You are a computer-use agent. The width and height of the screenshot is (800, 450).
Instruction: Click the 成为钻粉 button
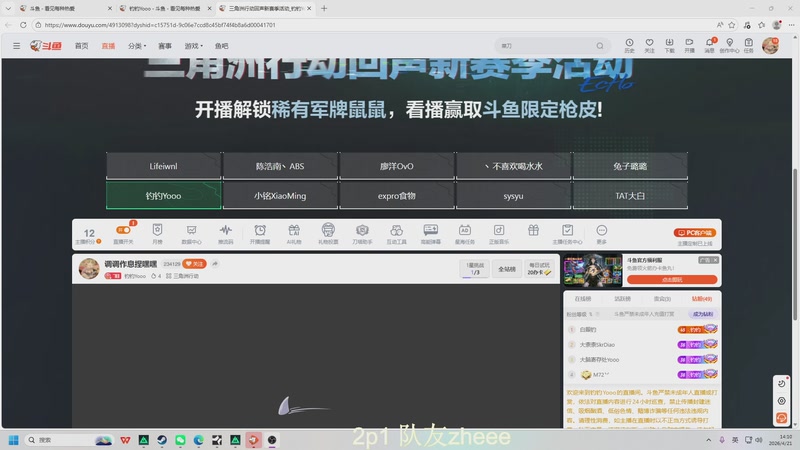coord(703,314)
